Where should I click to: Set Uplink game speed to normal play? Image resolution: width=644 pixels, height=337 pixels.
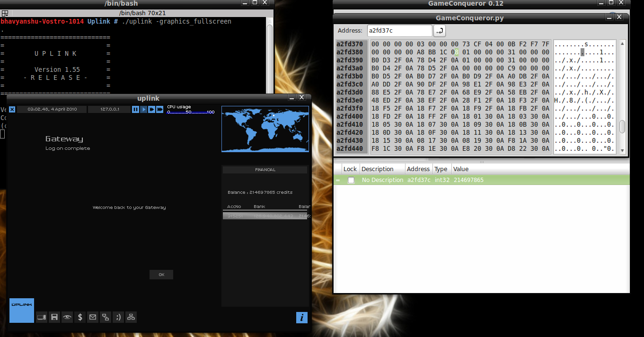(143, 109)
